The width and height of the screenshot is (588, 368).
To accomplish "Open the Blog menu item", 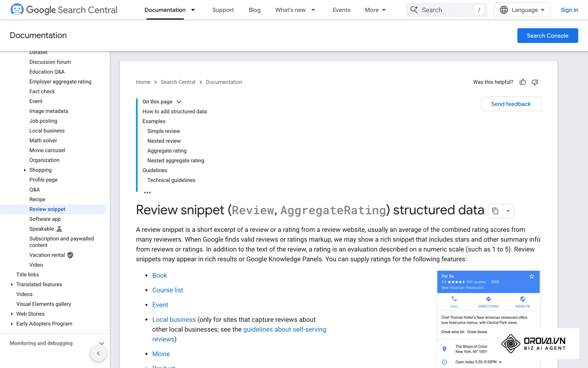I will pyautogui.click(x=255, y=10).
